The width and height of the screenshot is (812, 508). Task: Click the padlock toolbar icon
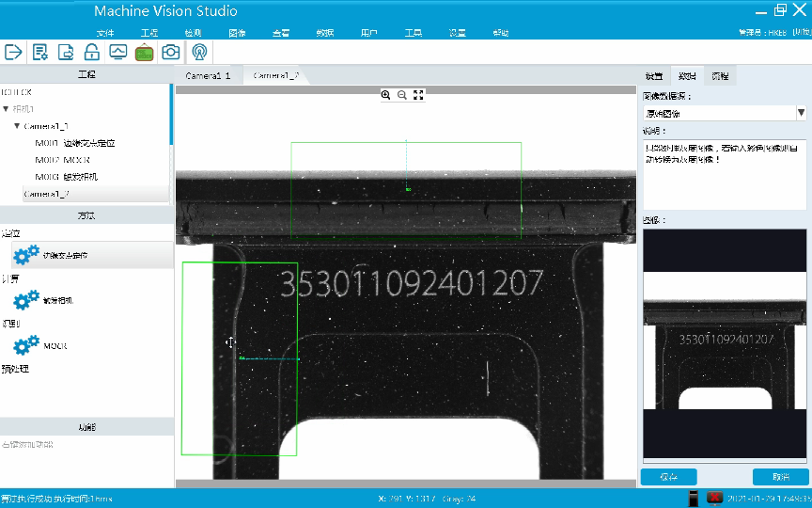pos(92,53)
